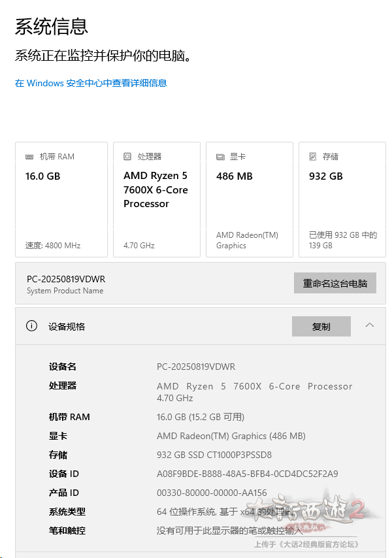392x558 pixels.
Task: Click the 16.0 GB (15.2 GB 可用) RAM value
Action: point(201,417)
